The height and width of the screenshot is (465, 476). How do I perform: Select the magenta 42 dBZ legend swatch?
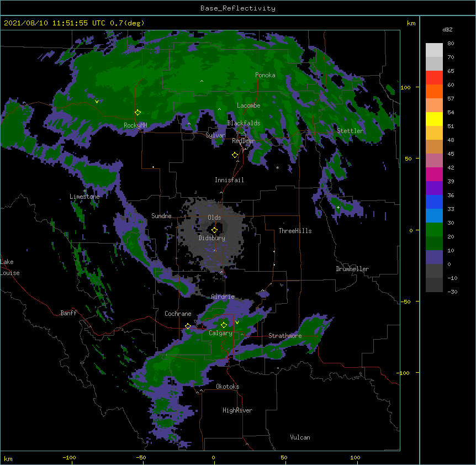[434, 174]
